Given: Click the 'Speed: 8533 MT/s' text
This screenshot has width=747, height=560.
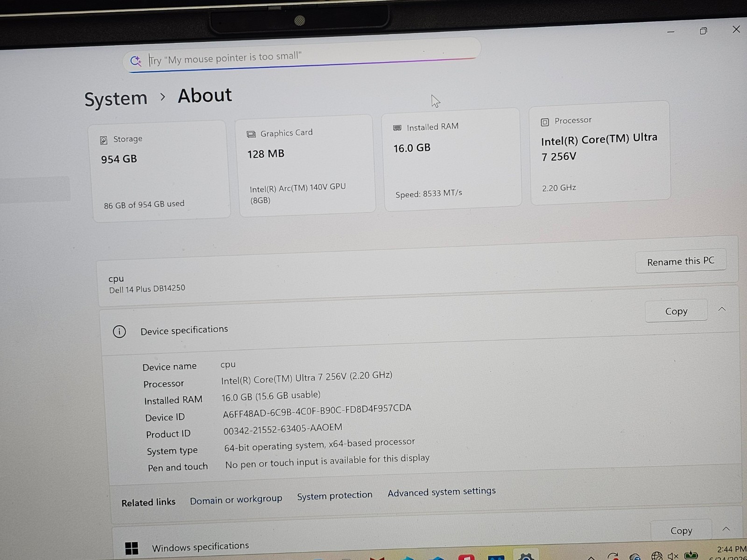Looking at the screenshot, I should [429, 193].
